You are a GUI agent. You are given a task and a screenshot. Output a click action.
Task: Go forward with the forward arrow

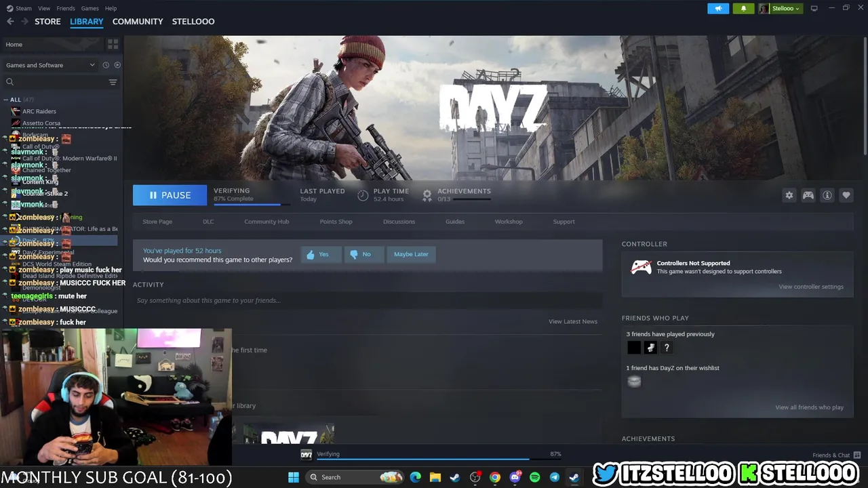coord(25,22)
